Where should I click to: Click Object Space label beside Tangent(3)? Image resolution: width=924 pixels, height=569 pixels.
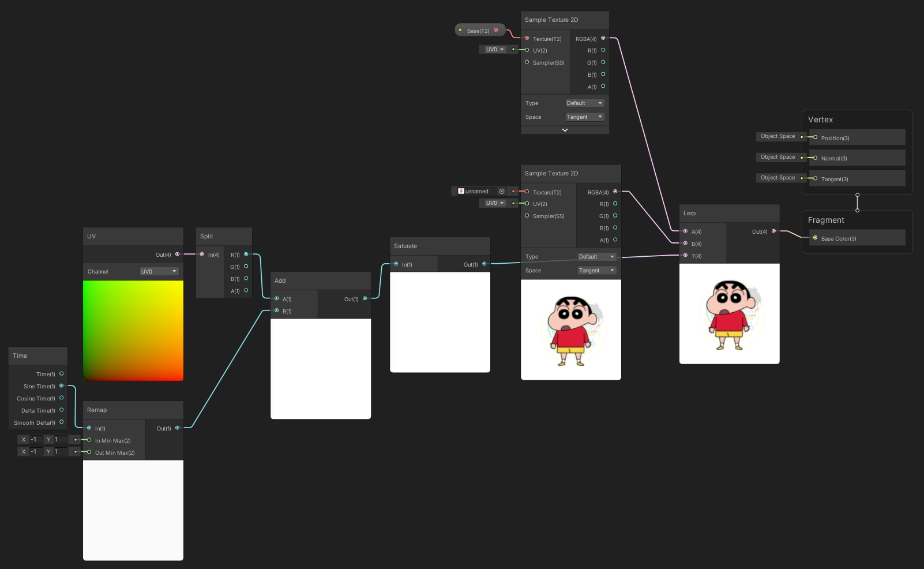777,178
